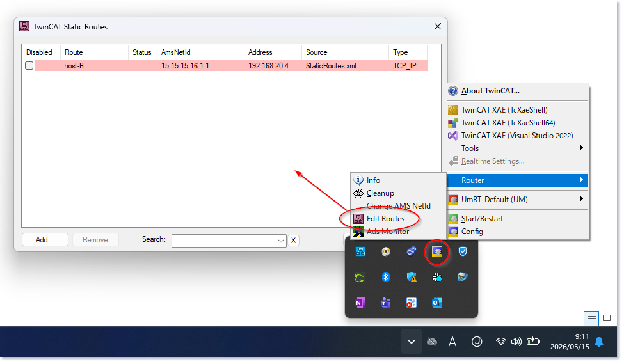Click the Realtime Settings... menu entry
This screenshot has width=624, height=364.
click(x=517, y=161)
